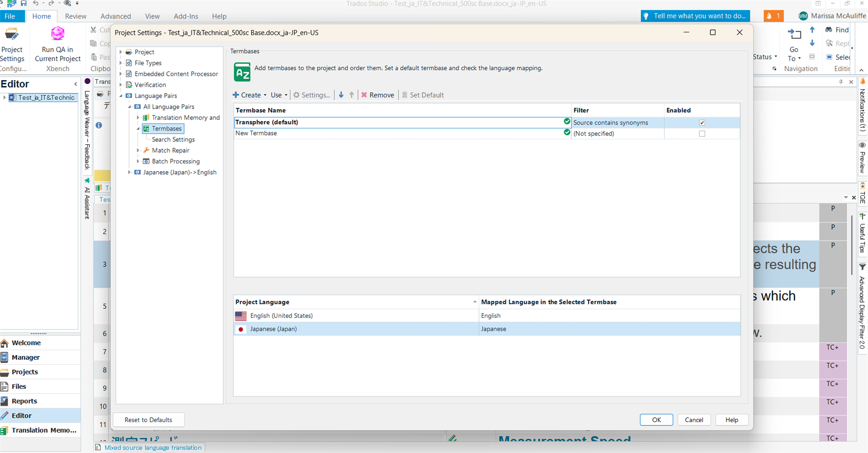The image size is (868, 453).
Task: Expand the Match Repair tree node
Action: pyautogui.click(x=138, y=150)
